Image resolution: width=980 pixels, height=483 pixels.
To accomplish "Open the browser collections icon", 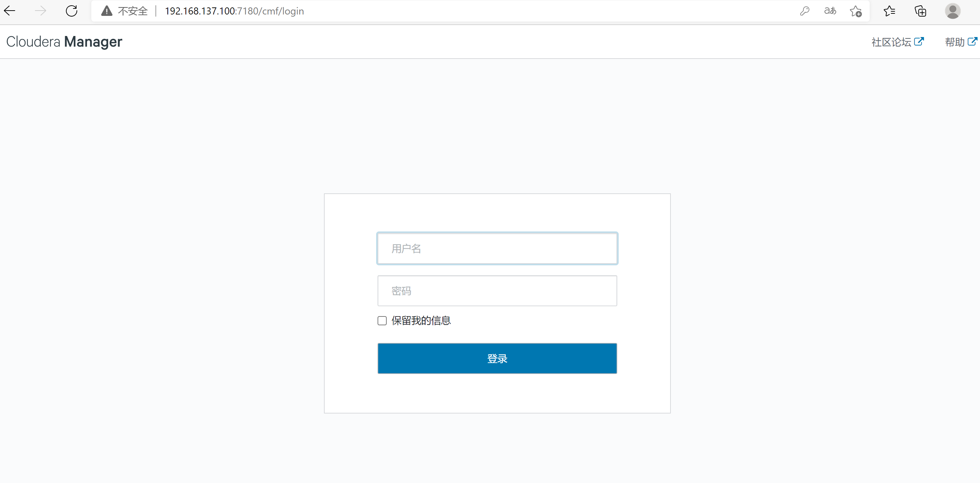I will pyautogui.click(x=920, y=11).
